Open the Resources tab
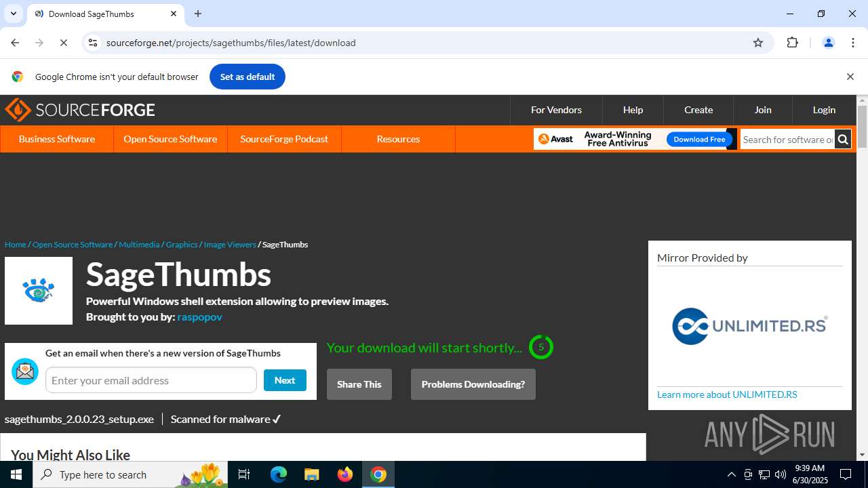Viewport: 868px width, 488px height. [398, 139]
